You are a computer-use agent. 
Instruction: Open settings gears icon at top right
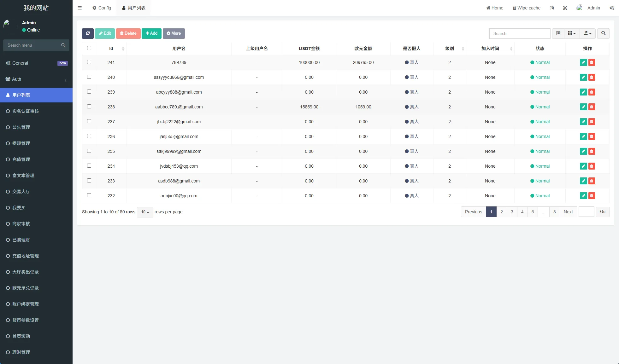612,8
